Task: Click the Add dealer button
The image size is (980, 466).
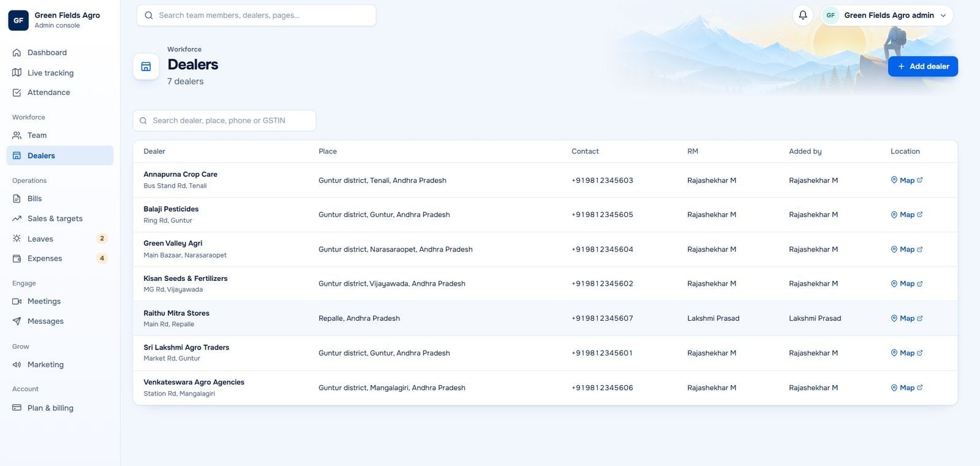Action: point(923,66)
